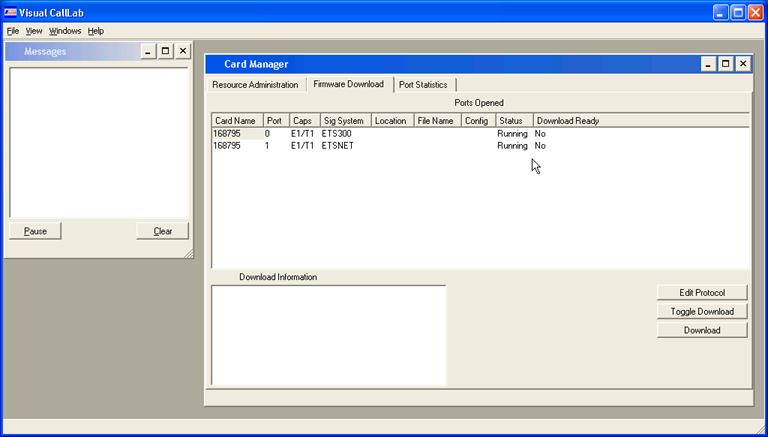Close the Card Manager window
This screenshot has height=437, width=768.
(x=743, y=64)
